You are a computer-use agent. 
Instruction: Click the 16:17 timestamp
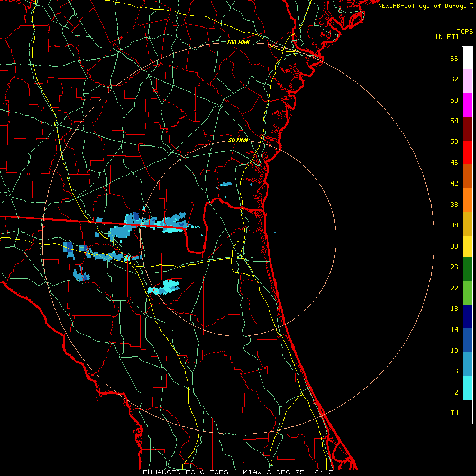click(x=322, y=472)
